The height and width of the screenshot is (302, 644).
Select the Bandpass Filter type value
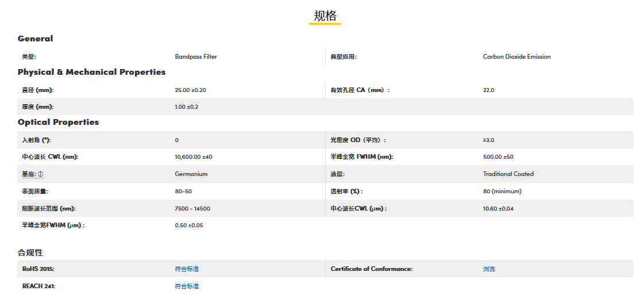click(196, 57)
